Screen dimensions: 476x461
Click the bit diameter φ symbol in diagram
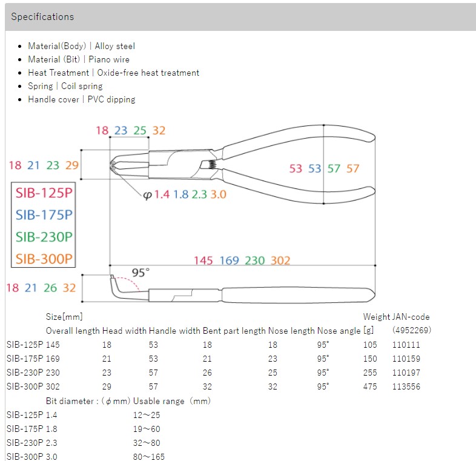tap(147, 194)
